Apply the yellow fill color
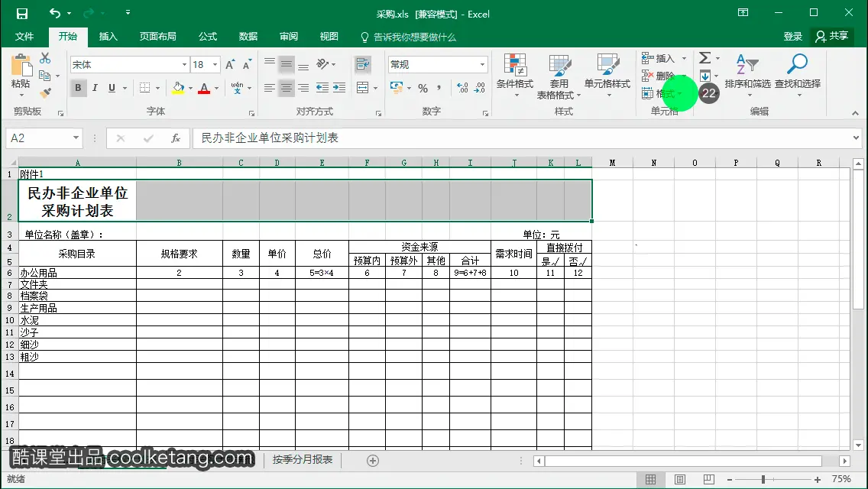This screenshot has width=868, height=489. (178, 88)
